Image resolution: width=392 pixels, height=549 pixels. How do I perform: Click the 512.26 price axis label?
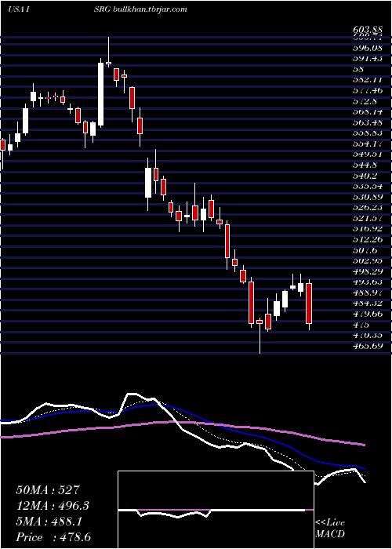[x=367, y=239]
